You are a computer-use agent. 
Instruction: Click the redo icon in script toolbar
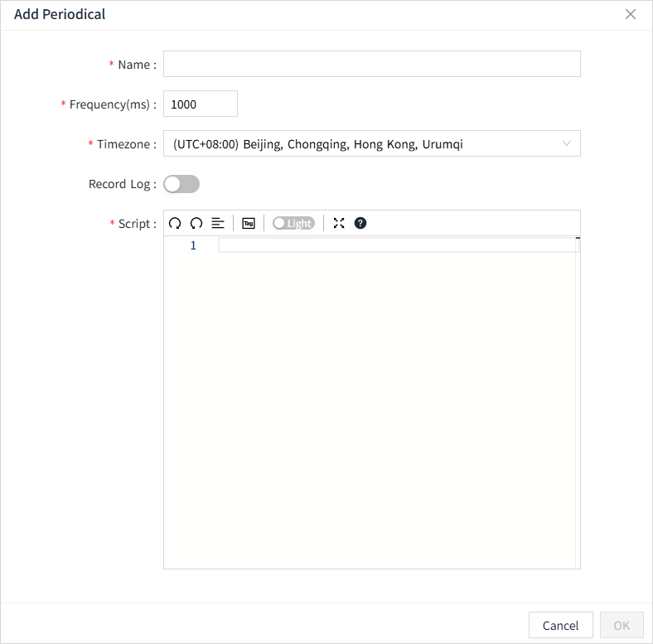196,223
